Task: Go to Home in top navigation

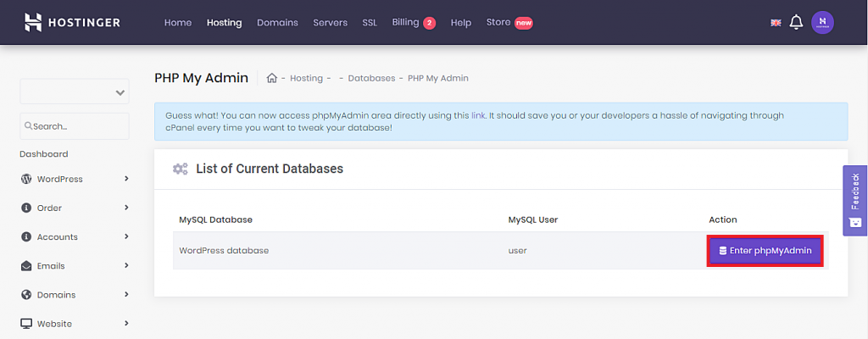Action: [178, 23]
